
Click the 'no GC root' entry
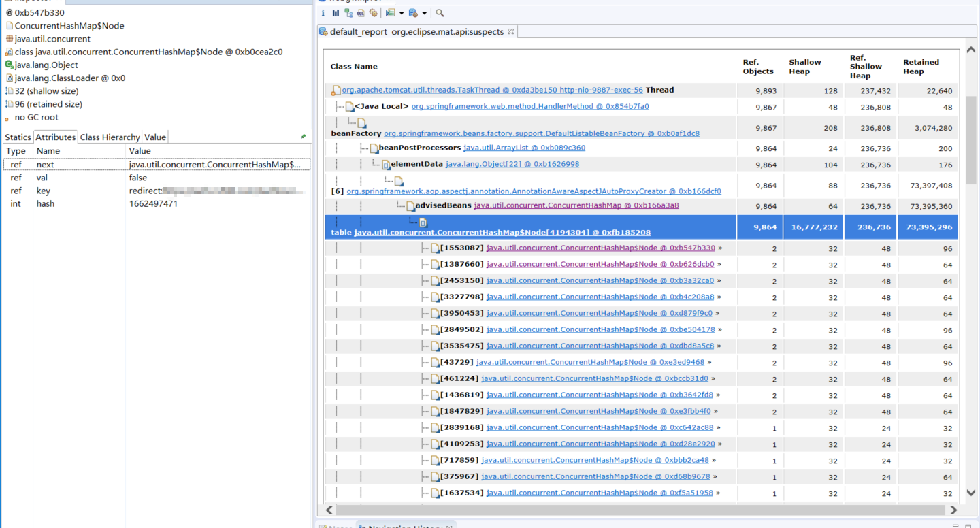click(x=36, y=117)
